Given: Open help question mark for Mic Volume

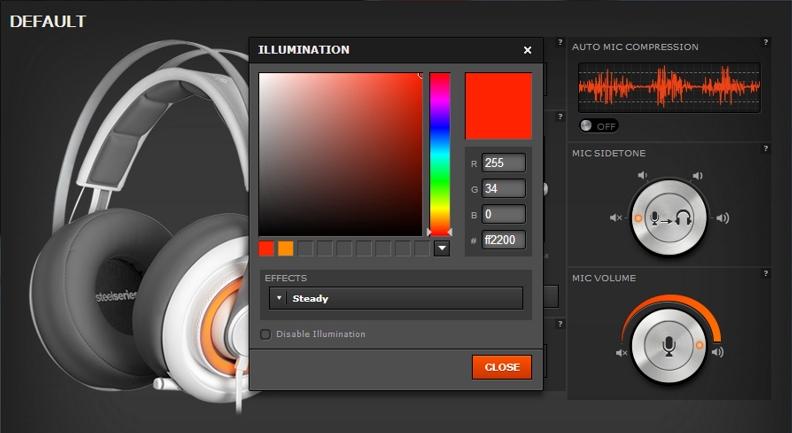Looking at the screenshot, I should [765, 273].
